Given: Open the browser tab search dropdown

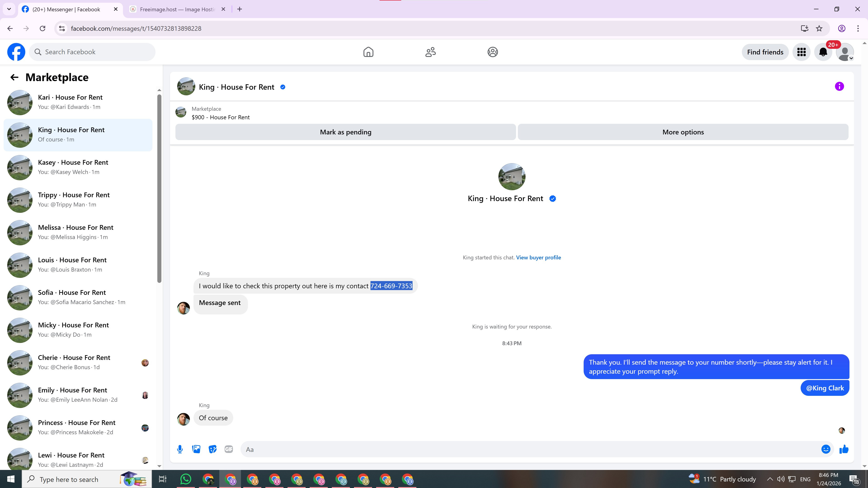Looking at the screenshot, I should pyautogui.click(x=9, y=9).
